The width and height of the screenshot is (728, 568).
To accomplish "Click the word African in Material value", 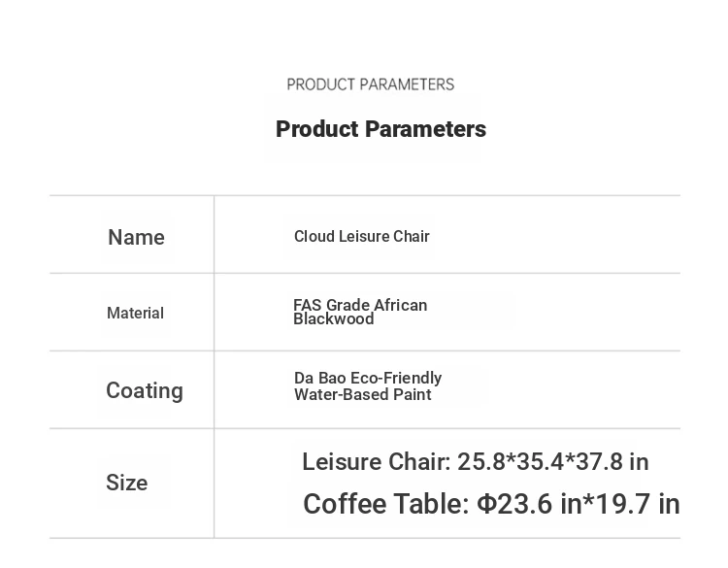I will pyautogui.click(x=401, y=305).
